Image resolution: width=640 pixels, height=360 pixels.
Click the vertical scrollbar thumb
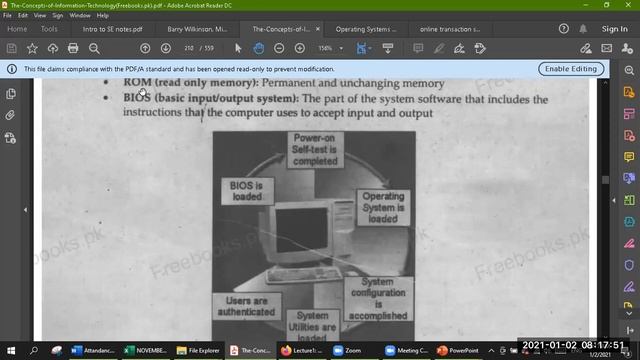coord(605,180)
